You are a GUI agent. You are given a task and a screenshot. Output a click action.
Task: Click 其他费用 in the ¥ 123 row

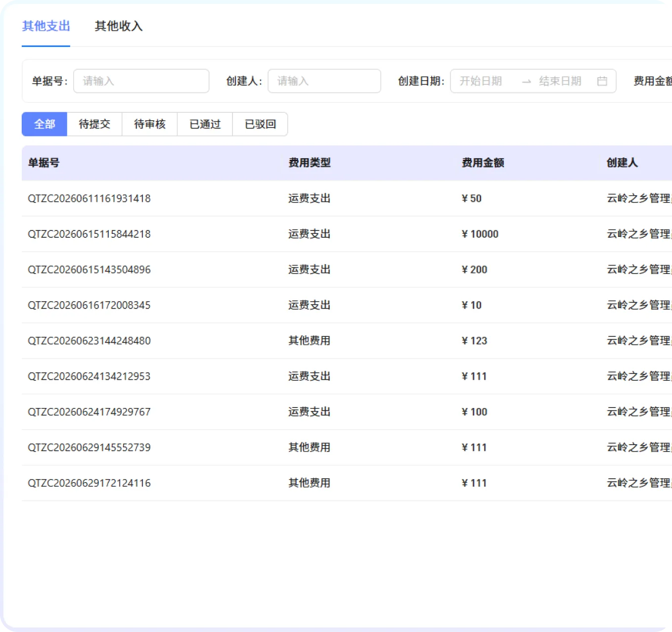[x=310, y=341]
